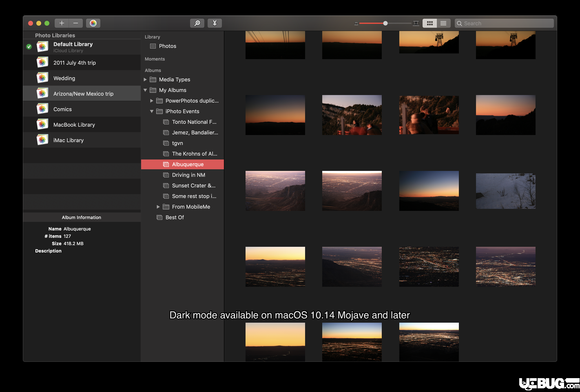Switch to grid view mode
Image resolution: width=580 pixels, height=392 pixels.
pos(429,23)
